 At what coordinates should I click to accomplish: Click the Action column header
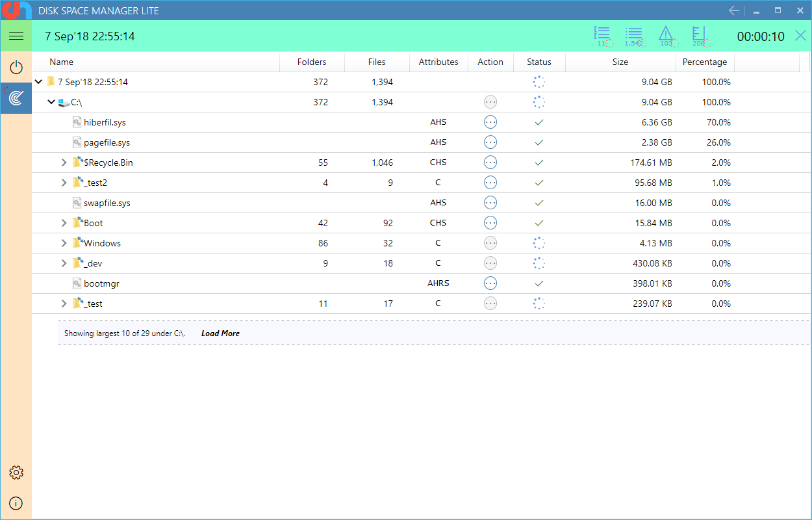click(490, 62)
